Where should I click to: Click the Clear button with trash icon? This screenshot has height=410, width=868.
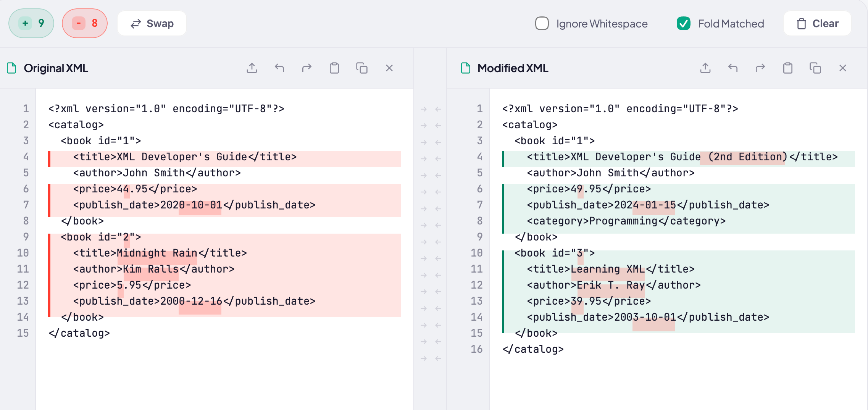[817, 23]
